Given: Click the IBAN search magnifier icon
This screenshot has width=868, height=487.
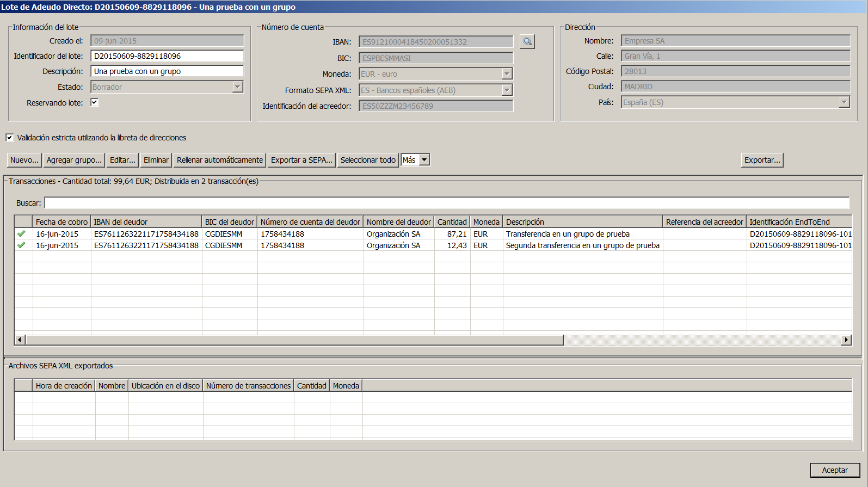Looking at the screenshot, I should tap(527, 41).
